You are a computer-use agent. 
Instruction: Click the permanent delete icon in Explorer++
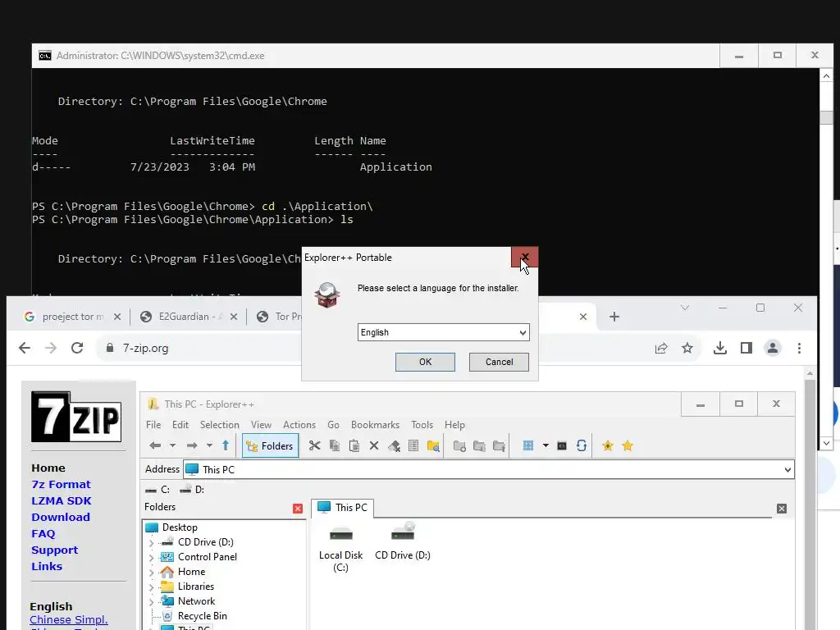(394, 445)
